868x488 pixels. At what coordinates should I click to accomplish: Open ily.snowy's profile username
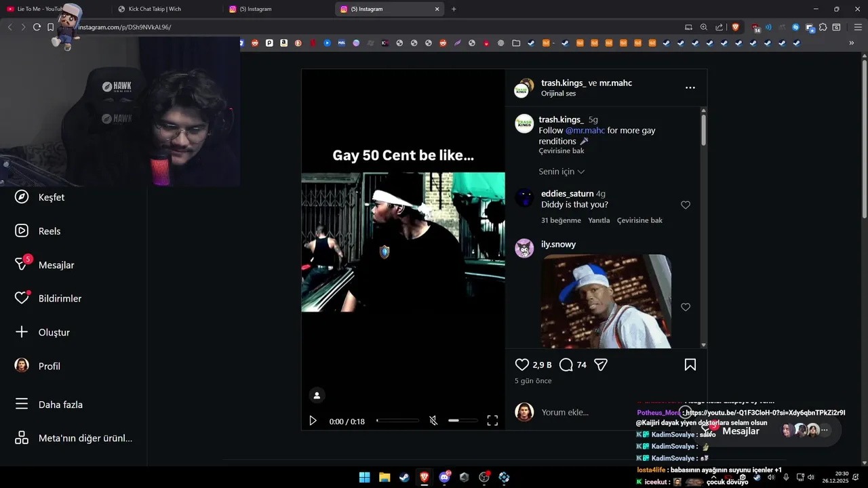point(558,244)
